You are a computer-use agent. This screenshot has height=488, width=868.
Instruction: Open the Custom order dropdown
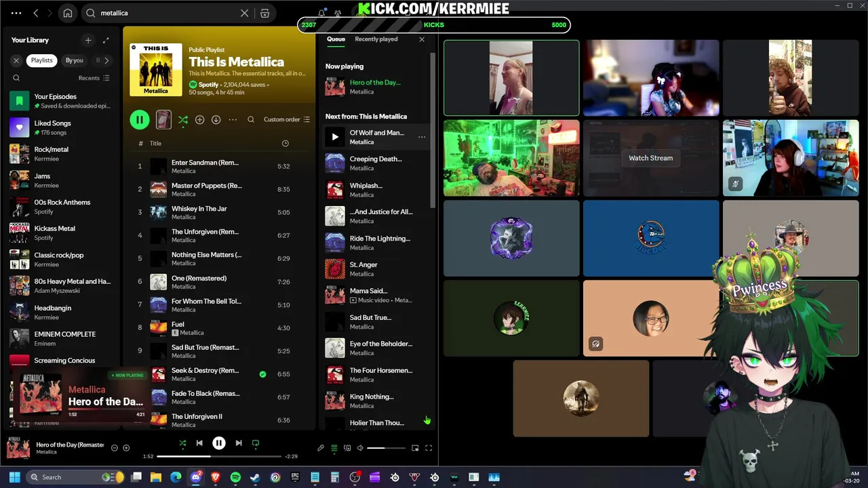point(287,120)
